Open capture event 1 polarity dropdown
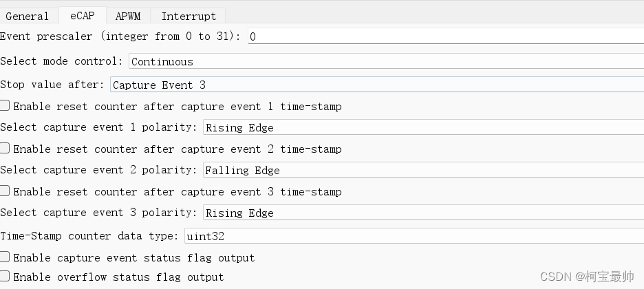 (422, 127)
